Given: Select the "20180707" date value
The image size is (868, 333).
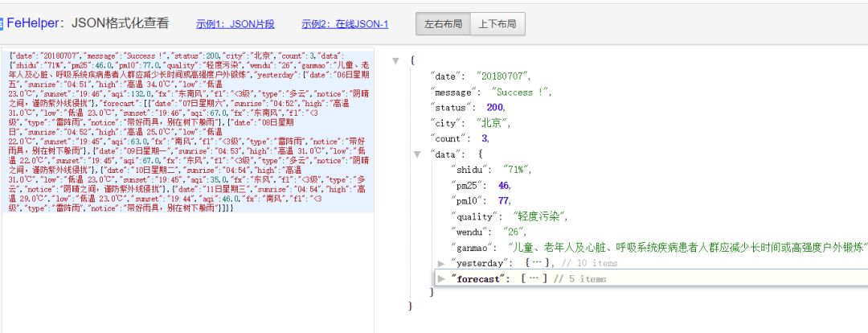Looking at the screenshot, I should (x=502, y=76).
